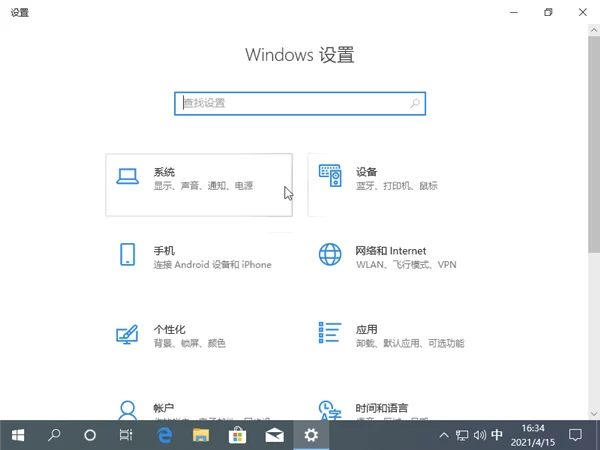
Task: Click the 时间和语言 category title
Action: (382, 408)
